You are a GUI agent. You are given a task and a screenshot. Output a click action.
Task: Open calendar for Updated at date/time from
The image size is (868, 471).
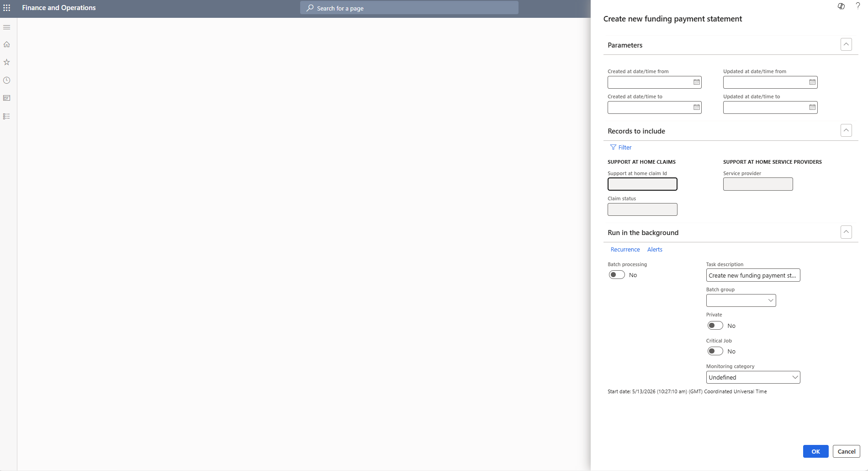(x=812, y=82)
